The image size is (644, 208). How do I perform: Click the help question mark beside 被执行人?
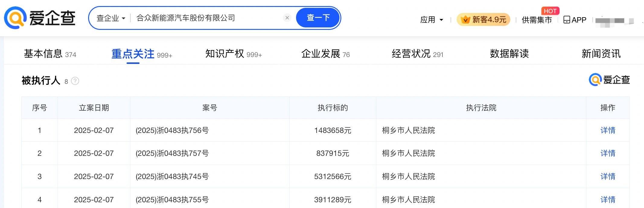click(x=75, y=81)
